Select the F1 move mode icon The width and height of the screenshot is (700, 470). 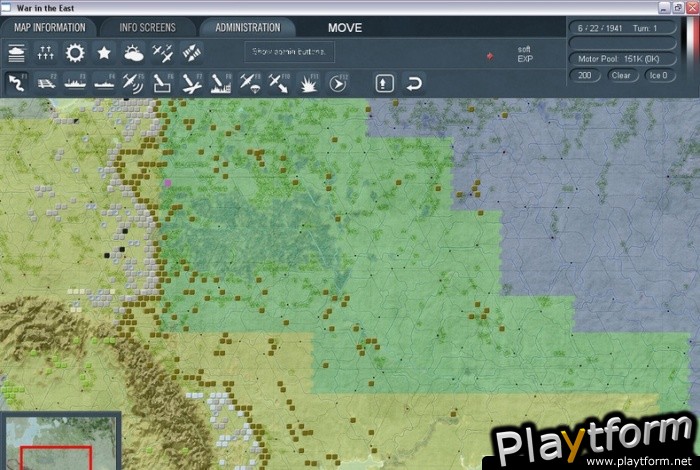(x=17, y=83)
